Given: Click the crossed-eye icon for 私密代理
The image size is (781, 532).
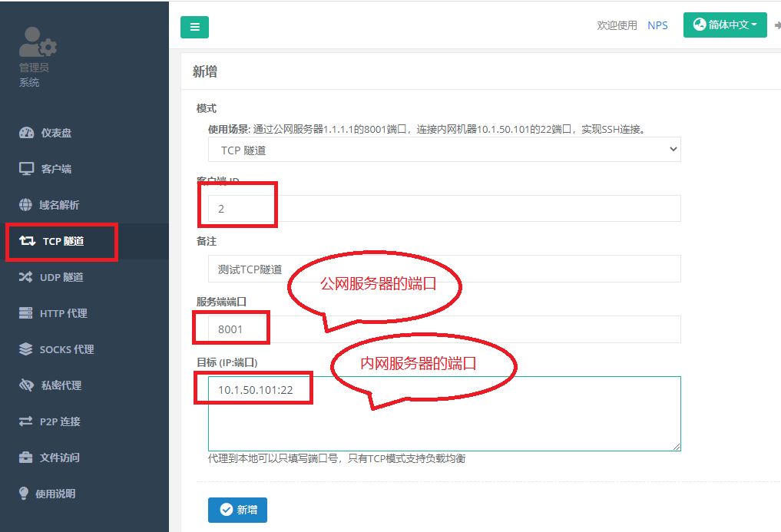Looking at the screenshot, I should pos(26,385).
